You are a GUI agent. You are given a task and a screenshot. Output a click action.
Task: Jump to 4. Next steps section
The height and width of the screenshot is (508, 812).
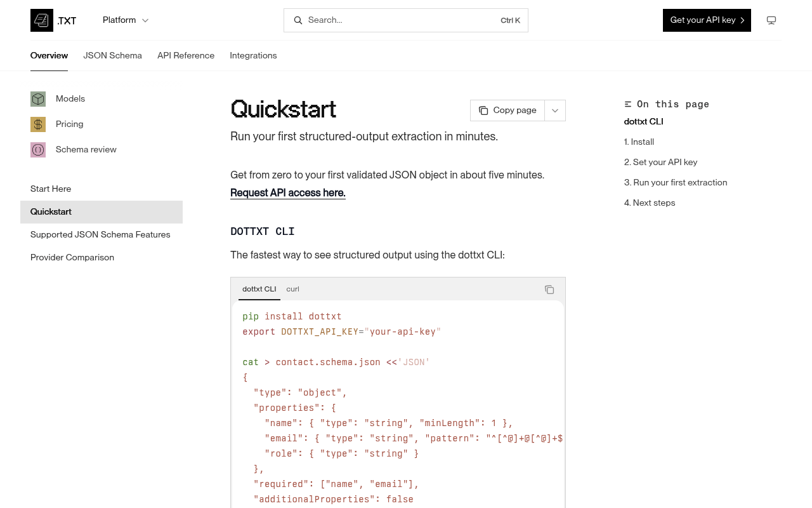tap(650, 203)
